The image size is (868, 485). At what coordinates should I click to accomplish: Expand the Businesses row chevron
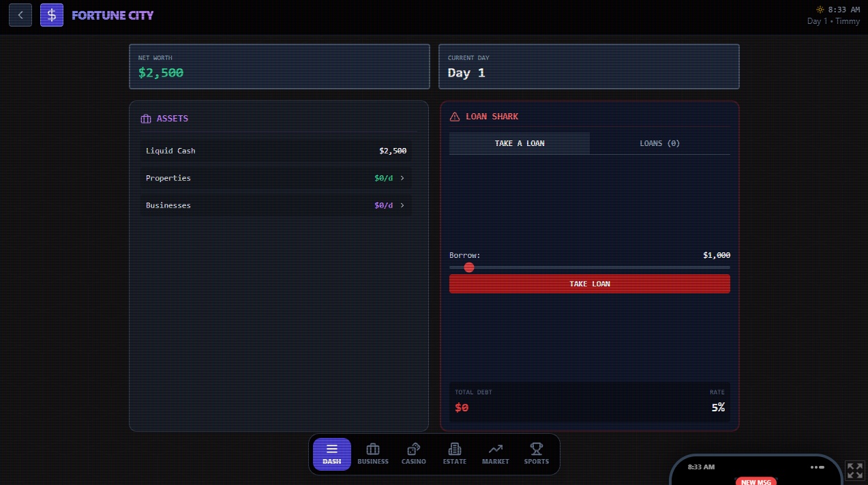pyautogui.click(x=402, y=205)
